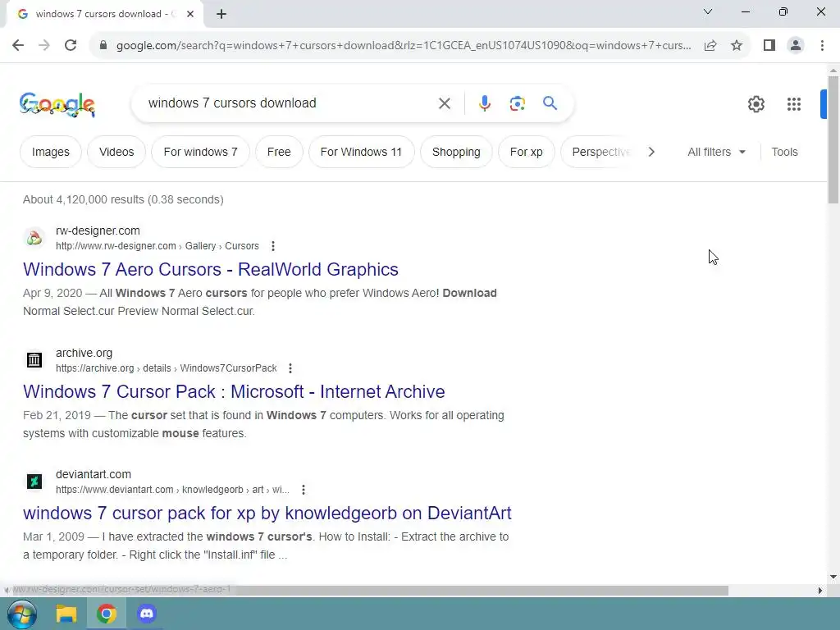Open Windows 7 Aero Cursors - RealWorld Graphics
The image size is (840, 630).
coord(211,269)
